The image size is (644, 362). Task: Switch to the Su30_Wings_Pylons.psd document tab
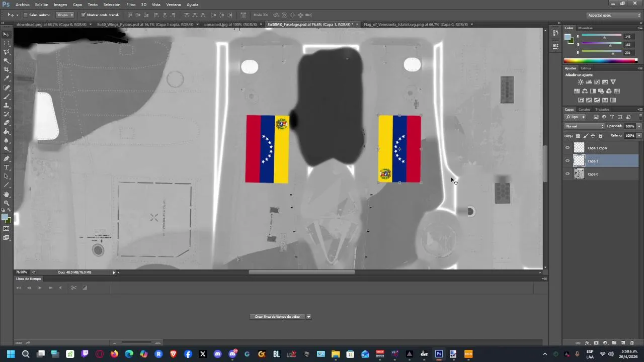coord(145,24)
